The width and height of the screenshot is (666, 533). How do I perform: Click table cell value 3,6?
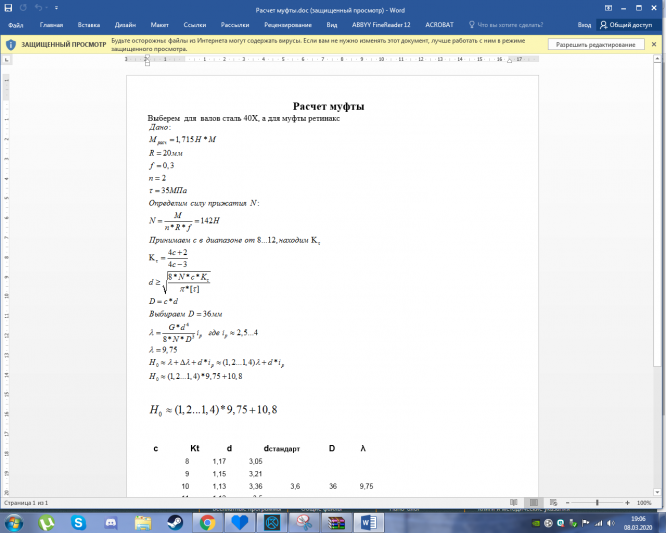(x=295, y=487)
